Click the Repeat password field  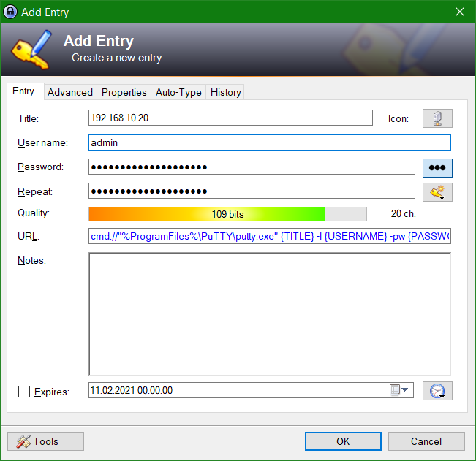click(x=252, y=191)
